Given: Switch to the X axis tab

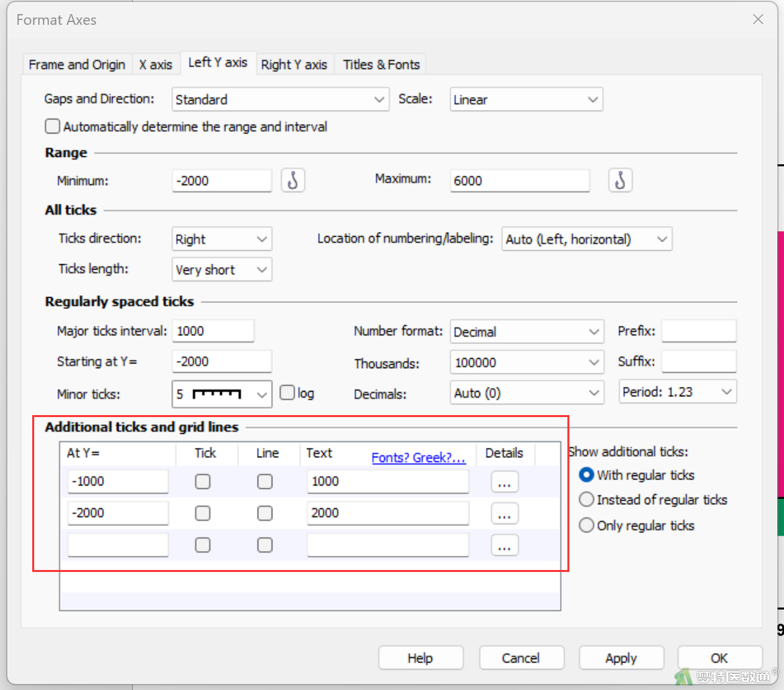Looking at the screenshot, I should pos(156,64).
